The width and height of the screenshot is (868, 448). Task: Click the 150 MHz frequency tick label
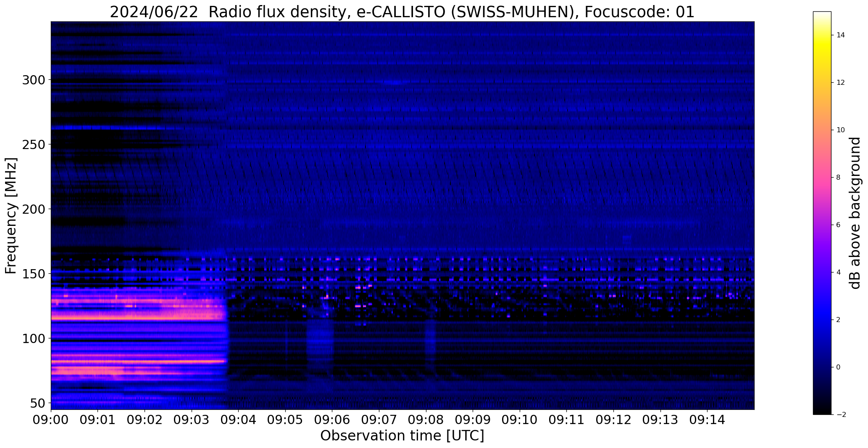(34, 274)
